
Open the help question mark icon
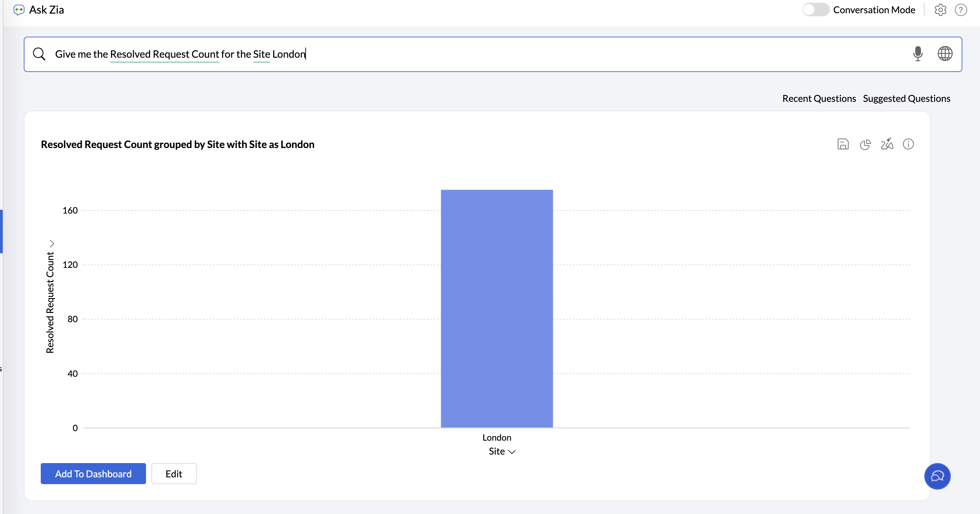[961, 10]
